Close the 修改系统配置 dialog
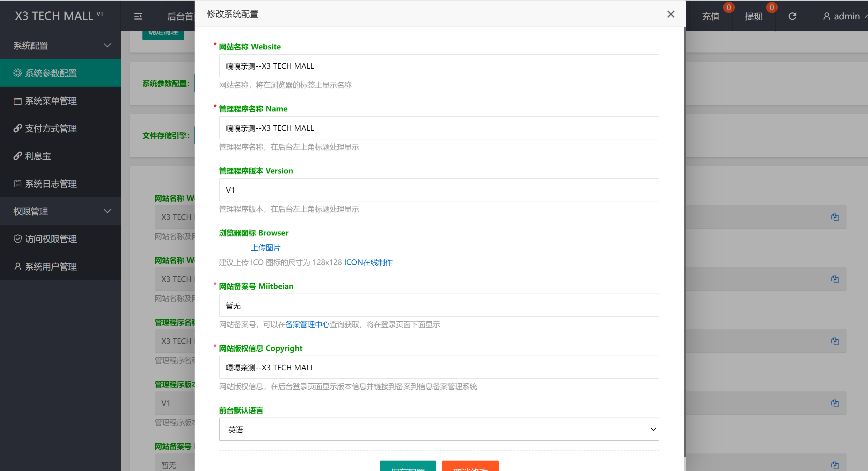This screenshot has height=471, width=868. 671,14
